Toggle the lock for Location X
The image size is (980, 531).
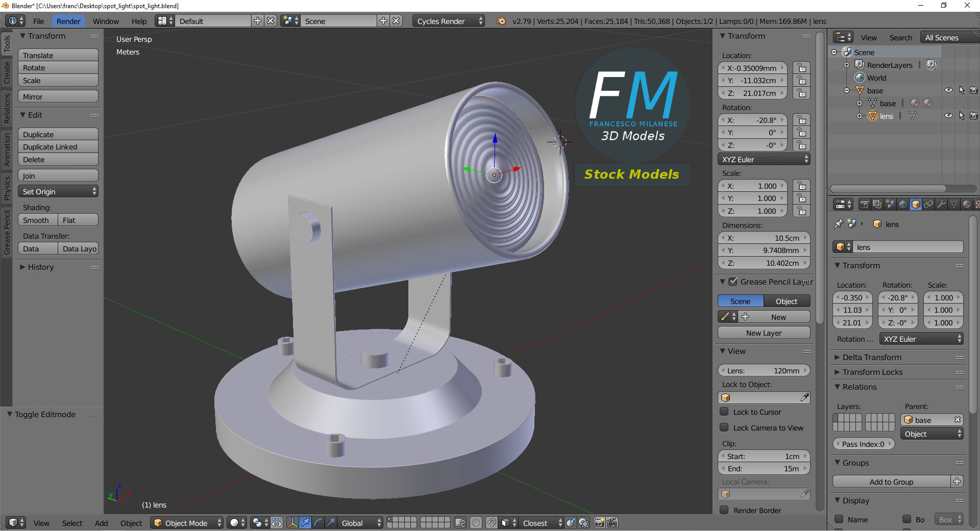click(801, 68)
